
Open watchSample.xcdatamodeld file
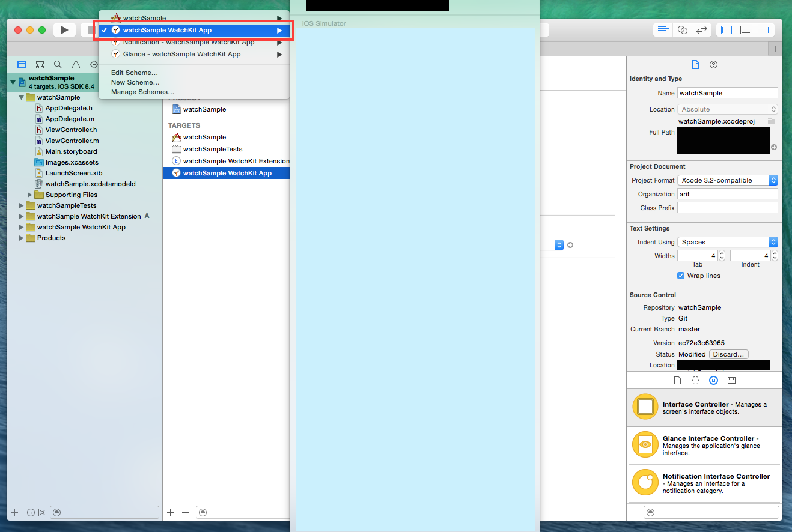click(x=90, y=184)
